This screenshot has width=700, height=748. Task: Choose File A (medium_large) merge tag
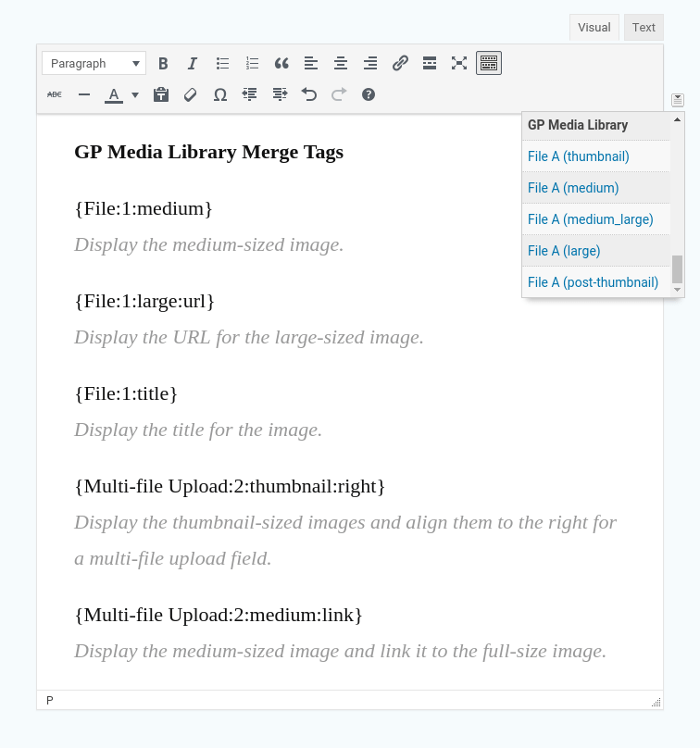coord(590,219)
